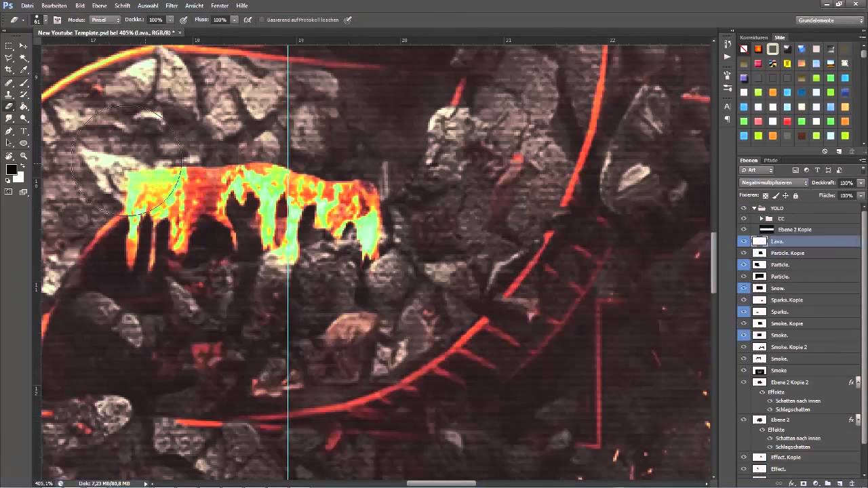Open the Bearbeiten menu
Viewport: 868px width, 488px height.
[54, 5]
